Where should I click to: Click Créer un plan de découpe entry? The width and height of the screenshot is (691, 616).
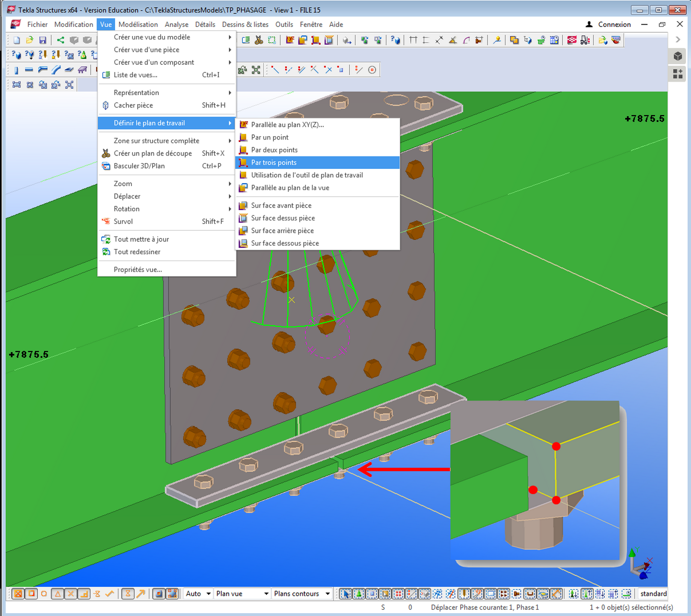167,154
